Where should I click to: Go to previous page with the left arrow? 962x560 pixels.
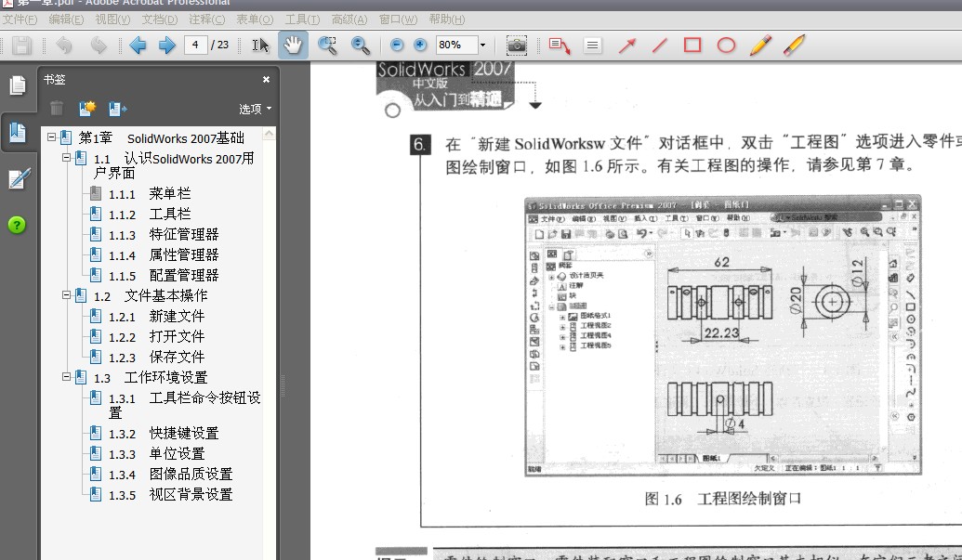tap(138, 46)
